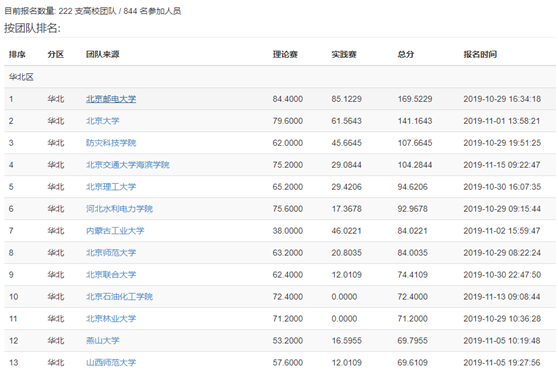Click total score 92.9678
The width and height of the screenshot is (558, 371).
(x=412, y=209)
